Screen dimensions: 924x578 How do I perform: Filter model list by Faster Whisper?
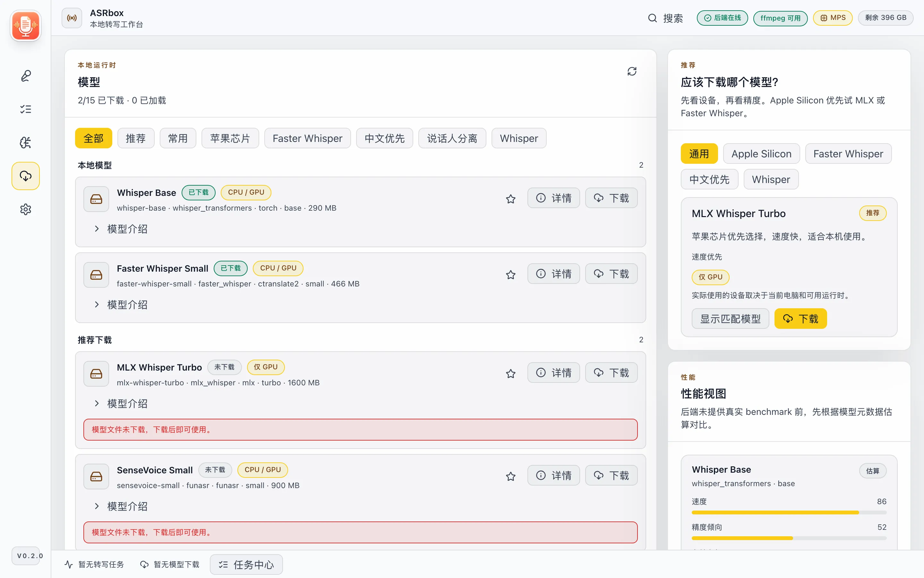tap(307, 138)
